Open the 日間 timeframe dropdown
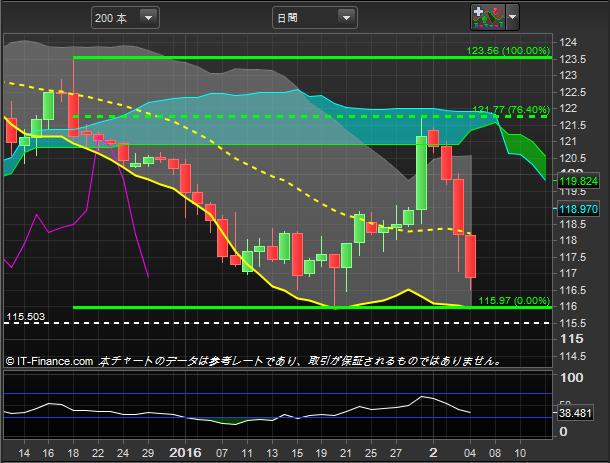The width and height of the screenshot is (610, 463). pyautogui.click(x=314, y=18)
